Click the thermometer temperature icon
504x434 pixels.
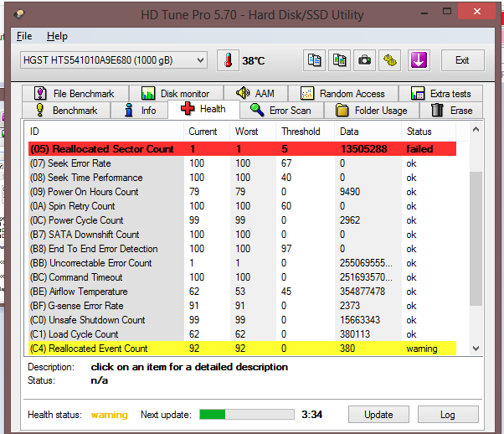click(228, 60)
